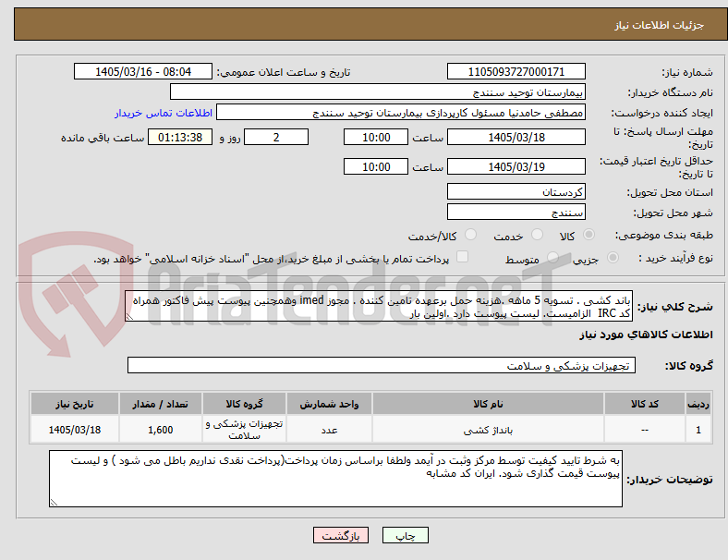Click the buyer name field بیمارستان توحید سنندج
Screen dimensions: 728x560
[378, 91]
